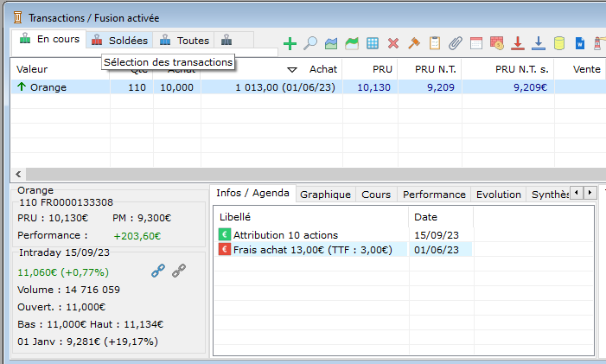The image size is (606, 364).
Task: Click the PRU N.T. value 9,209
Action: 431,87
